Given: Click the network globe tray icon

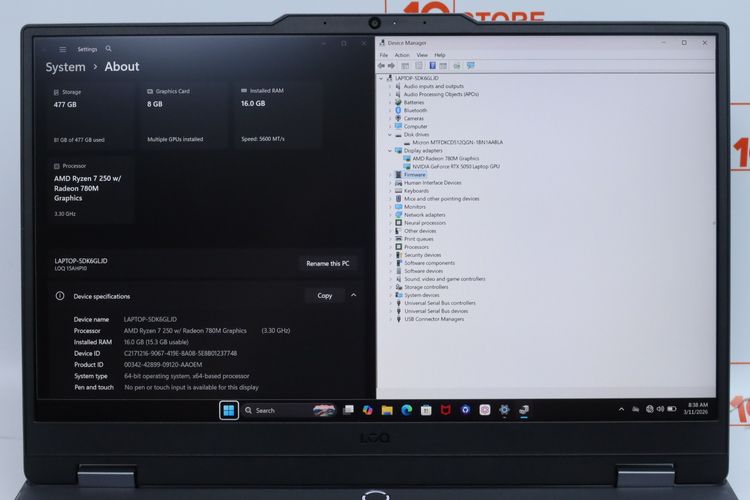Looking at the screenshot, I should click(x=650, y=409).
